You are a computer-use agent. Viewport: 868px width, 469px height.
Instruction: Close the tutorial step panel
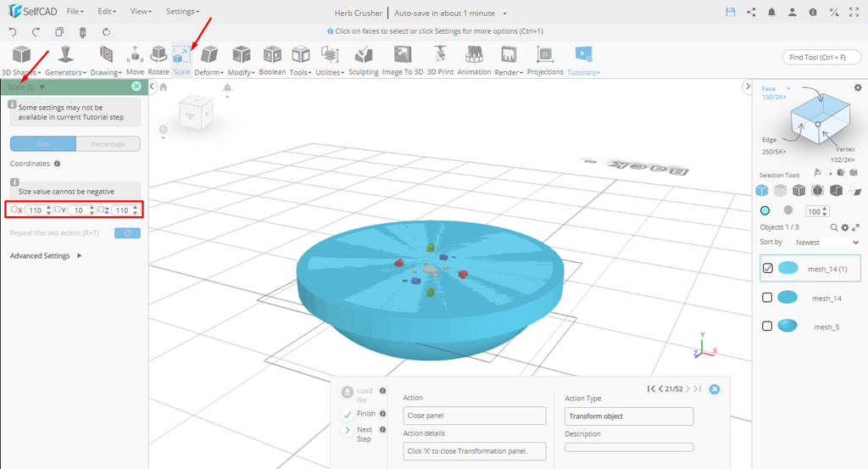714,389
